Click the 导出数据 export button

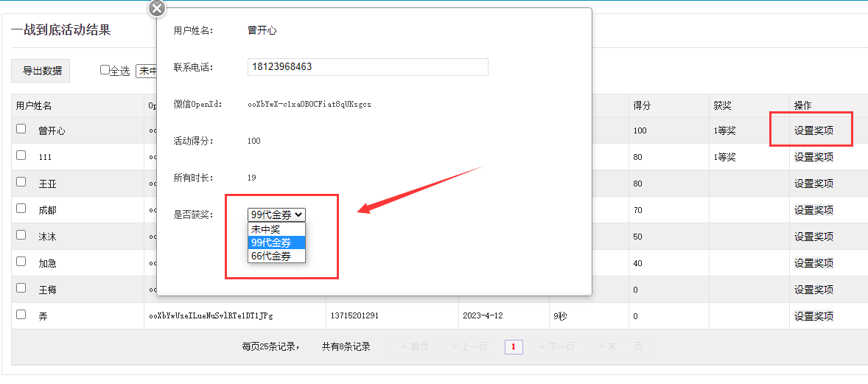[41, 71]
